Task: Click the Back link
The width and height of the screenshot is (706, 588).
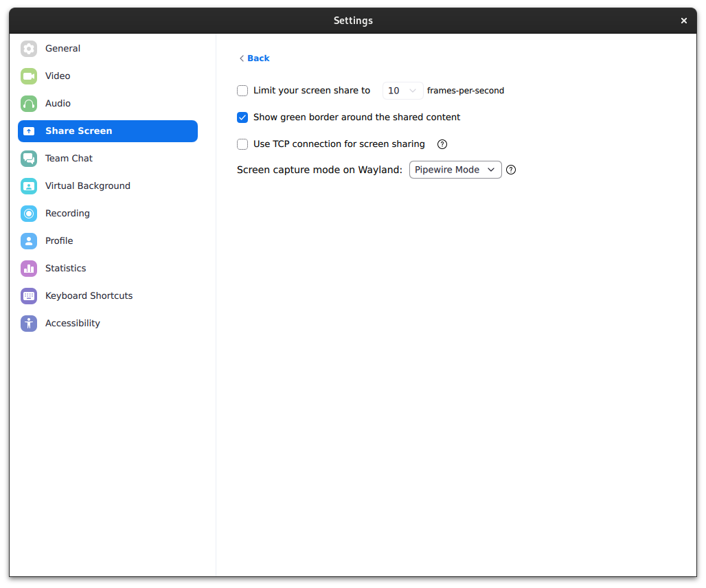Action: 254,58
